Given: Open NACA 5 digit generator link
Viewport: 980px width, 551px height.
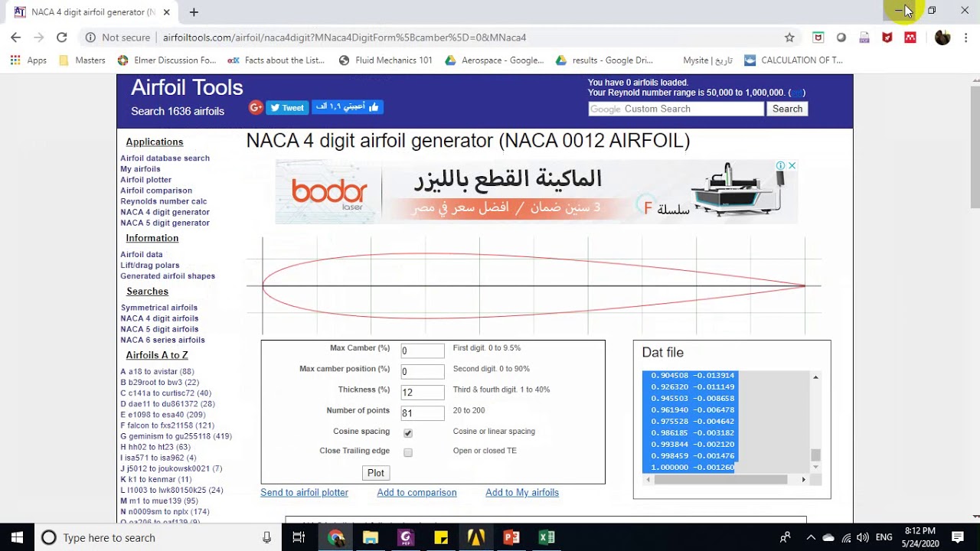Looking at the screenshot, I should (165, 223).
